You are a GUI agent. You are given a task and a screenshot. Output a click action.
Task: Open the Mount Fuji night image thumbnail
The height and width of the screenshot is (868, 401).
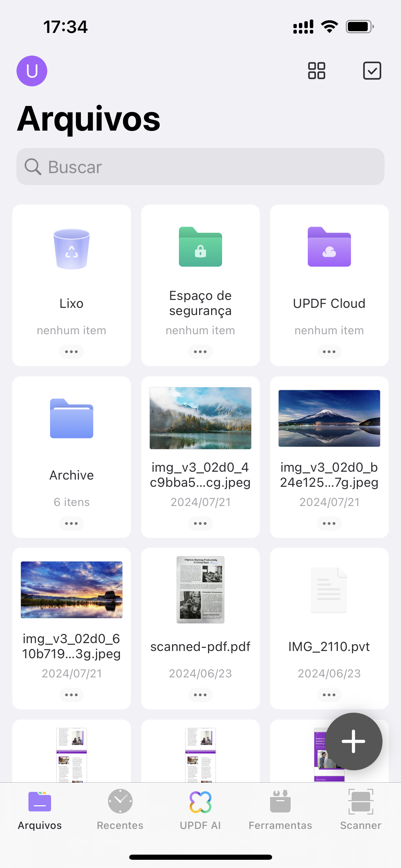click(x=329, y=418)
